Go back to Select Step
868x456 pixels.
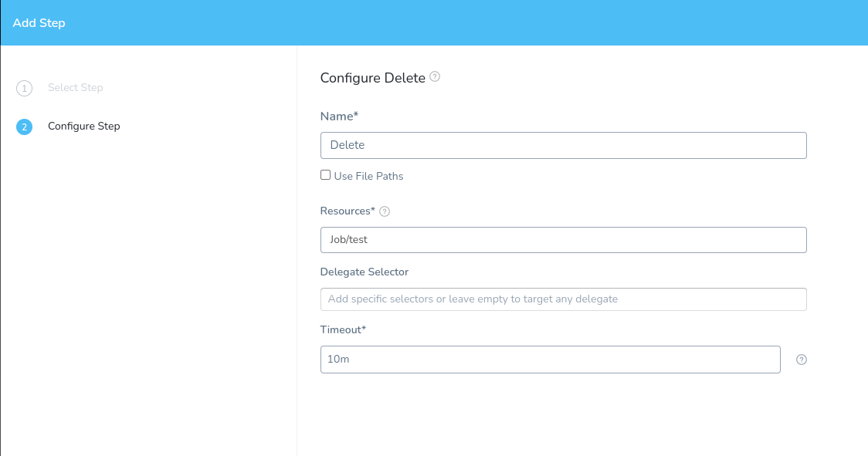pos(75,88)
